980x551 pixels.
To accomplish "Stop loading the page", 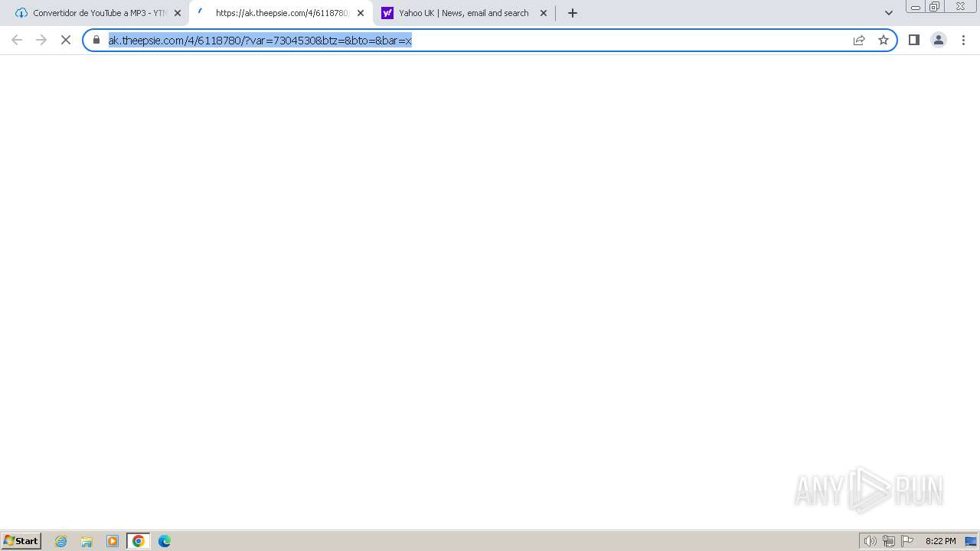I will pyautogui.click(x=66, y=40).
